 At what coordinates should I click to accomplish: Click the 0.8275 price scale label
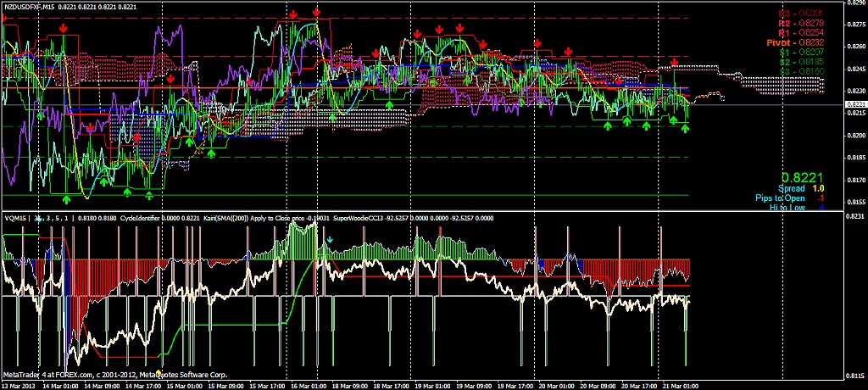coord(857,24)
